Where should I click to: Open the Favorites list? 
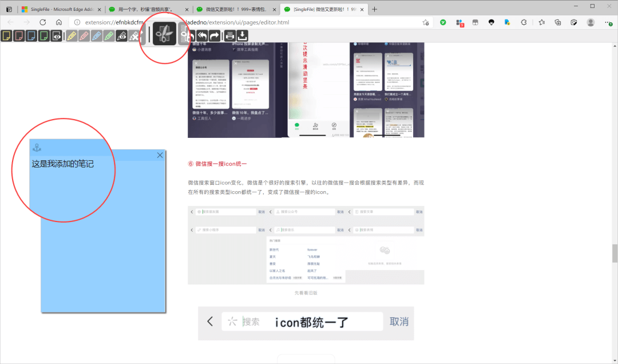pos(542,22)
